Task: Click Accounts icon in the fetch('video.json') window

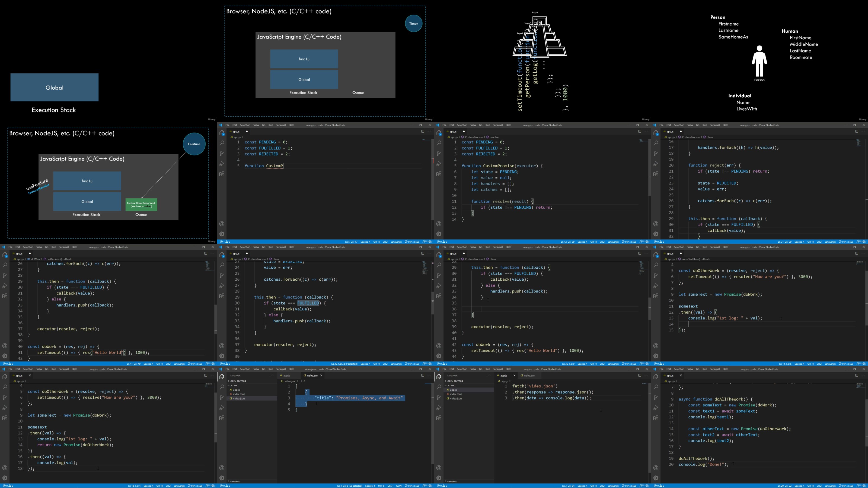Action: click(x=439, y=467)
